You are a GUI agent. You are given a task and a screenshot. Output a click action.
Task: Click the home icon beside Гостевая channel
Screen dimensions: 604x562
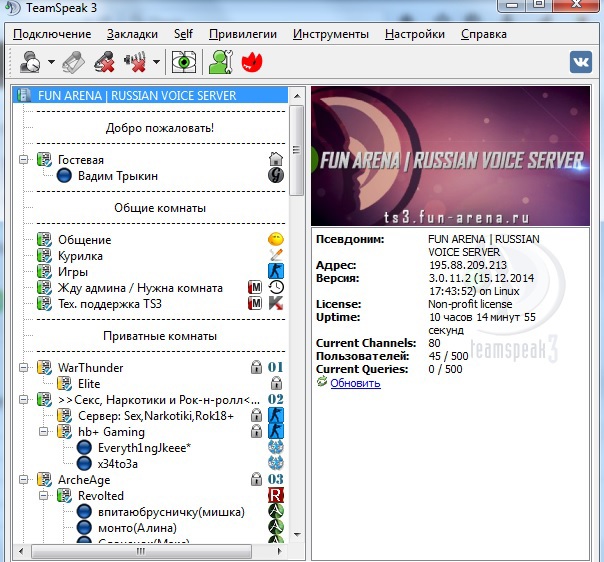pyautogui.click(x=276, y=159)
